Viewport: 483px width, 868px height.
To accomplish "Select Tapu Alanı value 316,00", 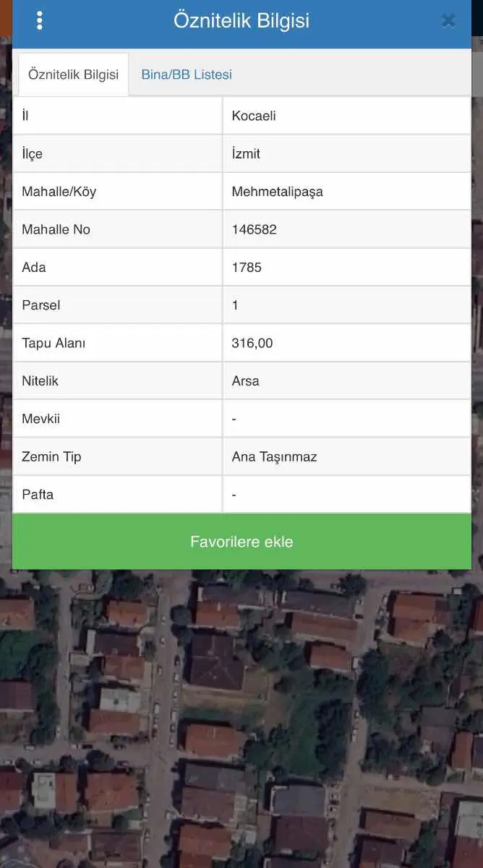I will click(252, 343).
